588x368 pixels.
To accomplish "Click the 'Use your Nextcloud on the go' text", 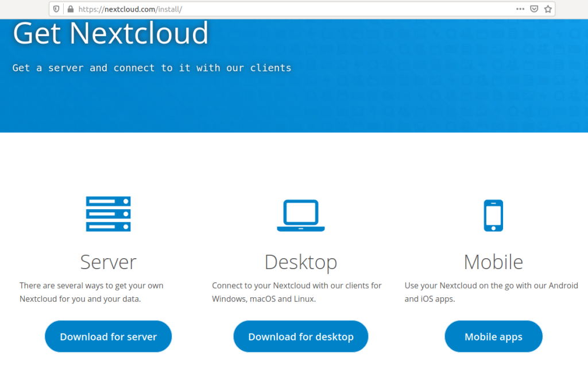I will click(492, 292).
